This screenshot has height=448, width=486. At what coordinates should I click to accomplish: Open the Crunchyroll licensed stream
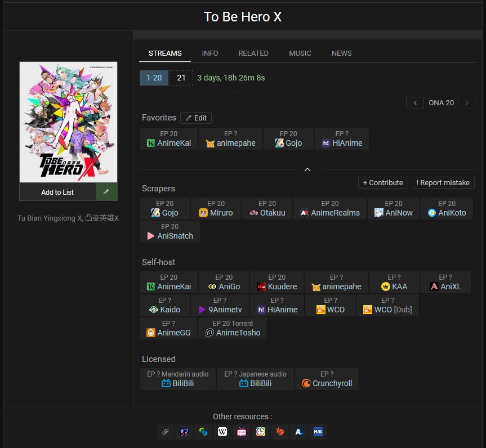point(327,379)
